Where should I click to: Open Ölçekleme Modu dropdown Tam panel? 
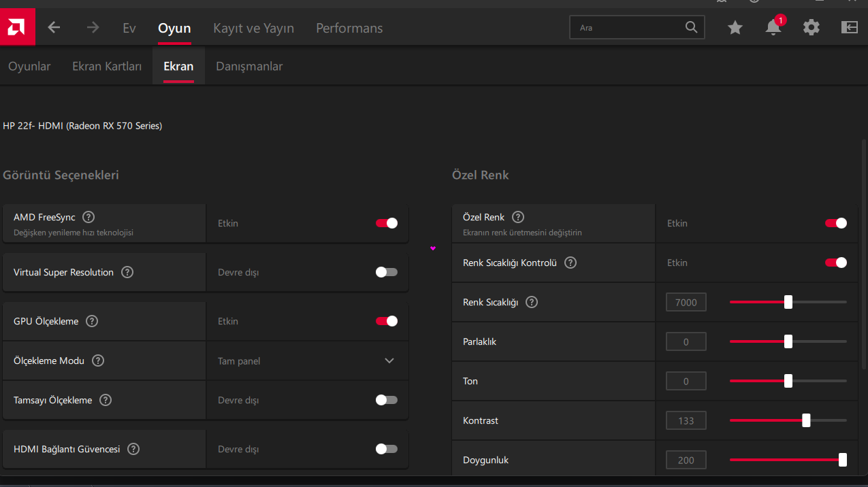click(x=308, y=360)
